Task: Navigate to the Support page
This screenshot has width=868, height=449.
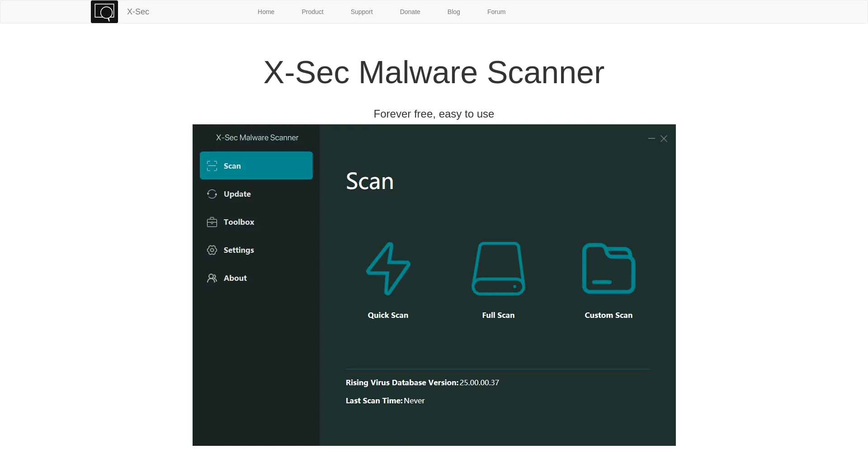Action: [361, 12]
